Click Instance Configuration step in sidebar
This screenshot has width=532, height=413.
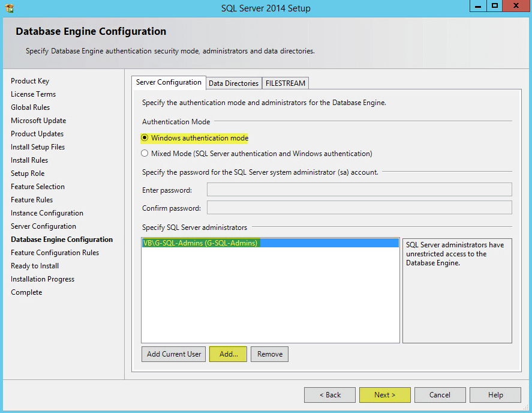47,213
